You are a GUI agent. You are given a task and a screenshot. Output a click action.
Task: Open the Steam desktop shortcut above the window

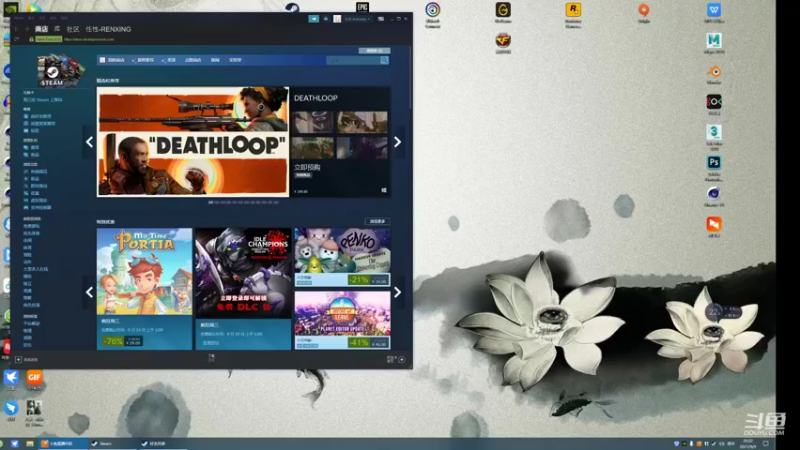coord(292,7)
